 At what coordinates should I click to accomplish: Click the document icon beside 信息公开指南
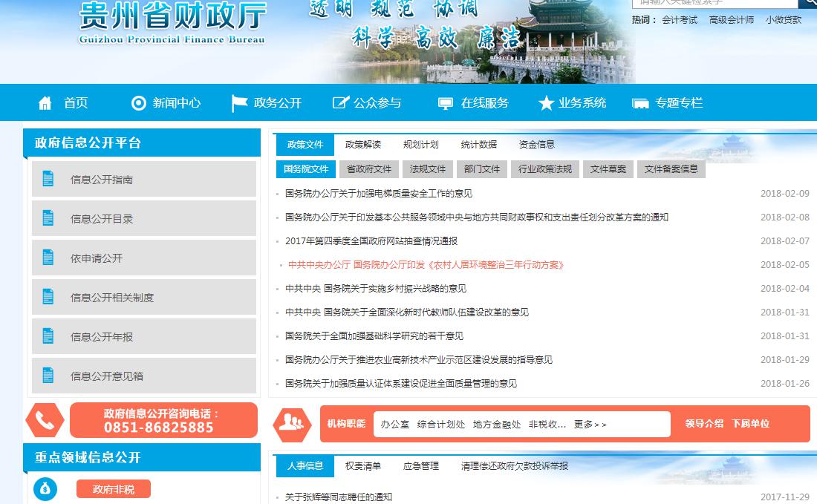click(x=48, y=179)
